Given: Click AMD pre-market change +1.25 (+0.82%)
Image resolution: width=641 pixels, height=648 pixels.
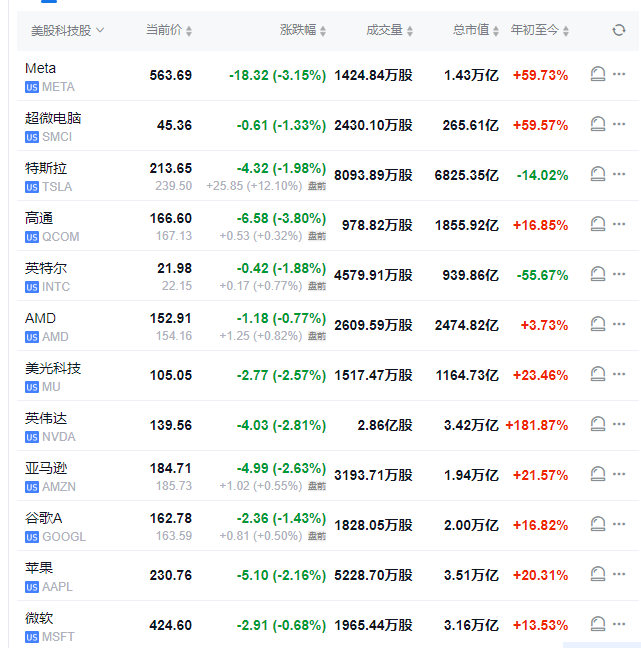Looking at the screenshot, I should tap(261, 336).
